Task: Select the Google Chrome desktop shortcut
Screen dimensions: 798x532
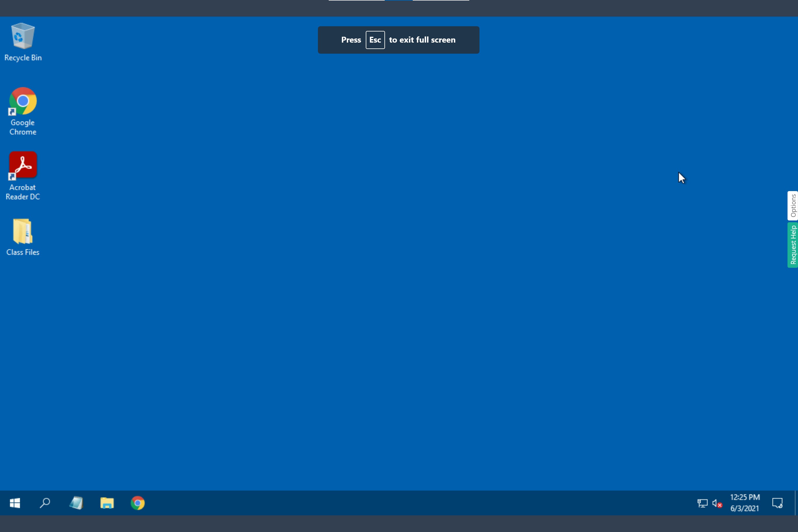Action: [23, 111]
